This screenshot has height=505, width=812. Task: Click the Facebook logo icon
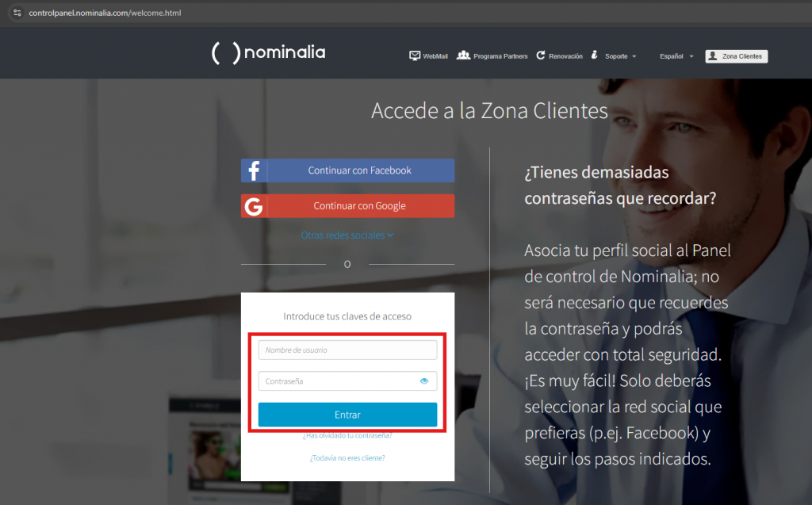pyautogui.click(x=254, y=170)
